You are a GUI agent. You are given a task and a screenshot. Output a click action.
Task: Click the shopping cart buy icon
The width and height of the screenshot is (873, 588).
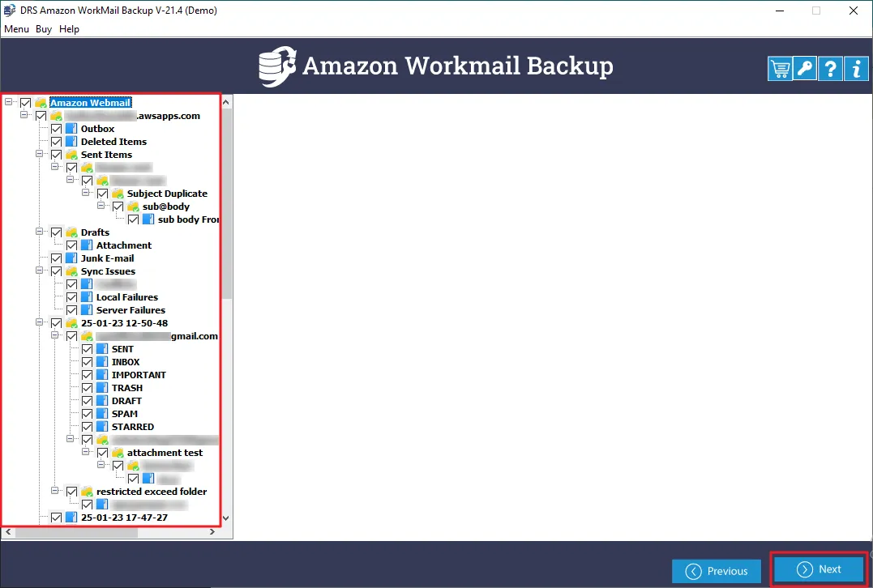[x=780, y=69]
